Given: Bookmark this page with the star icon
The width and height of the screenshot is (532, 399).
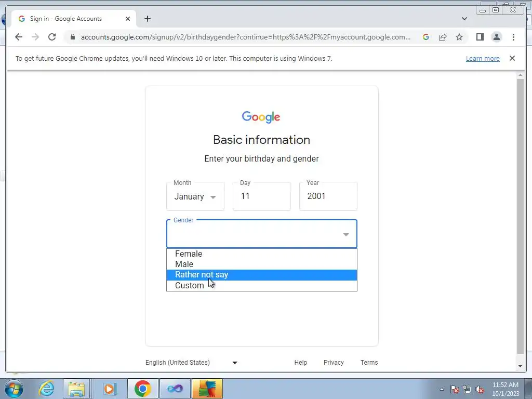Looking at the screenshot, I should [x=459, y=37].
